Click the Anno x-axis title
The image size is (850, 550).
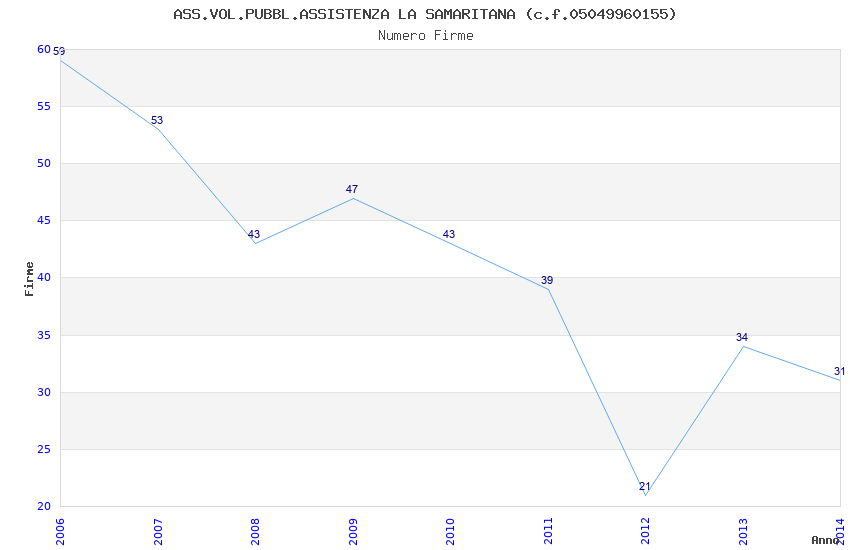[x=825, y=540]
